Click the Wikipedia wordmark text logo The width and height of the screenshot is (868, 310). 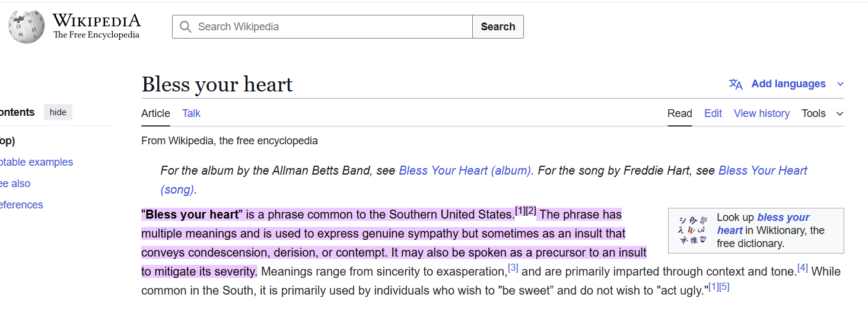point(96,27)
